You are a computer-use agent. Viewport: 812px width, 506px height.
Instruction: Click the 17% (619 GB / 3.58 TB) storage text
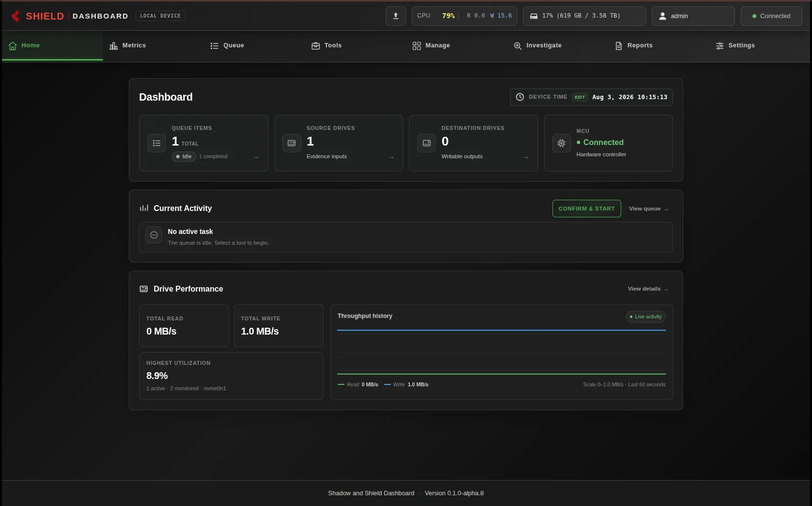pyautogui.click(x=581, y=16)
